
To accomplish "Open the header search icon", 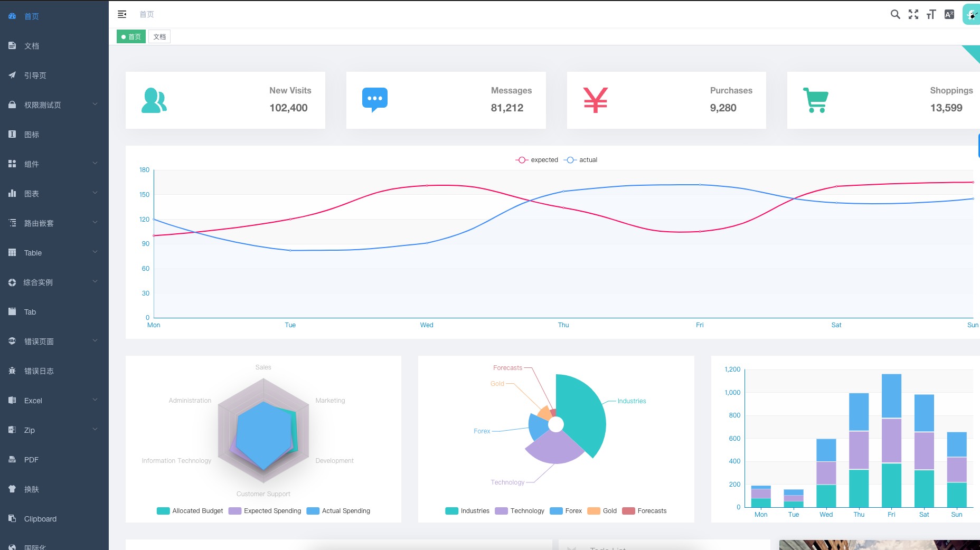I will [x=895, y=14].
